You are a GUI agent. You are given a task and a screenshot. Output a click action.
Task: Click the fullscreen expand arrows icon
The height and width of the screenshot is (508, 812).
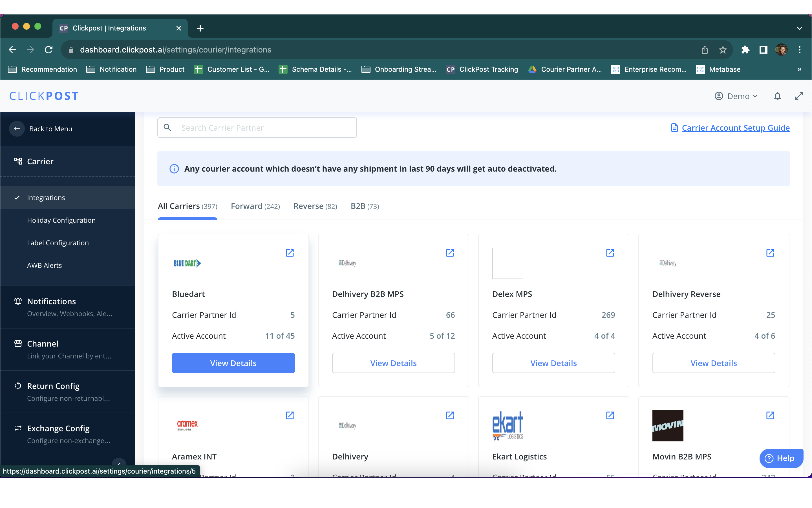pyautogui.click(x=799, y=96)
